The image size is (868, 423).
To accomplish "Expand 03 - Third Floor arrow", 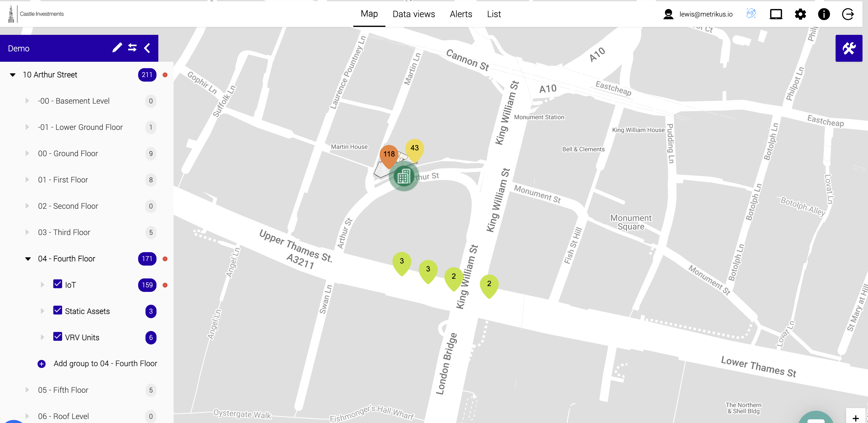I will coord(27,232).
